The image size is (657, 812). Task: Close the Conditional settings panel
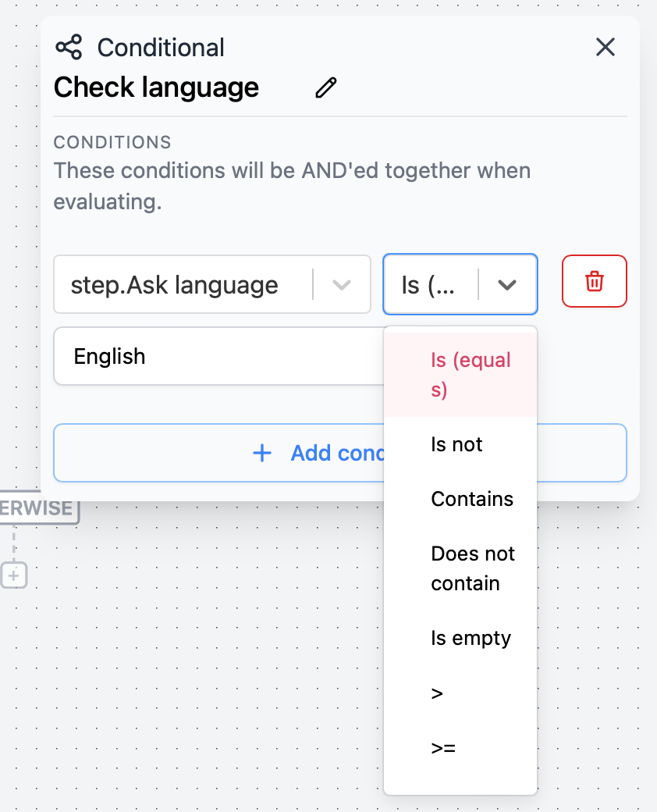click(x=606, y=47)
